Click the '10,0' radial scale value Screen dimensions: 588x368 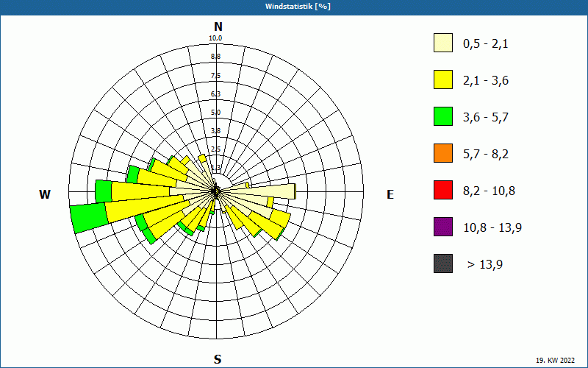215,38
